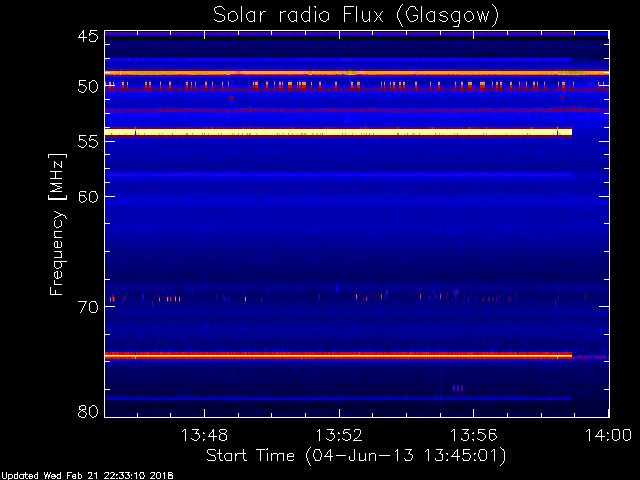Click the 60 frequency tick label

[88, 197]
